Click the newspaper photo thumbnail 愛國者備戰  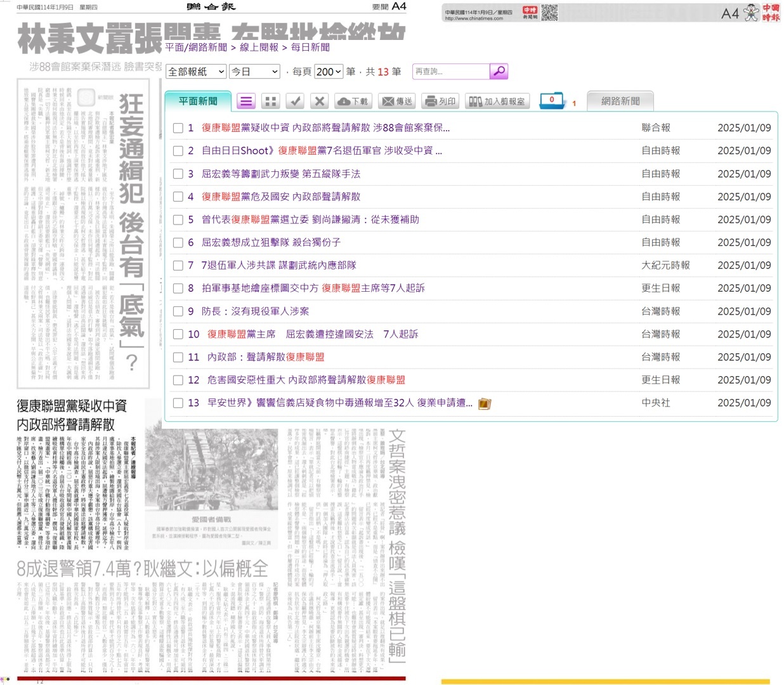[x=211, y=470]
